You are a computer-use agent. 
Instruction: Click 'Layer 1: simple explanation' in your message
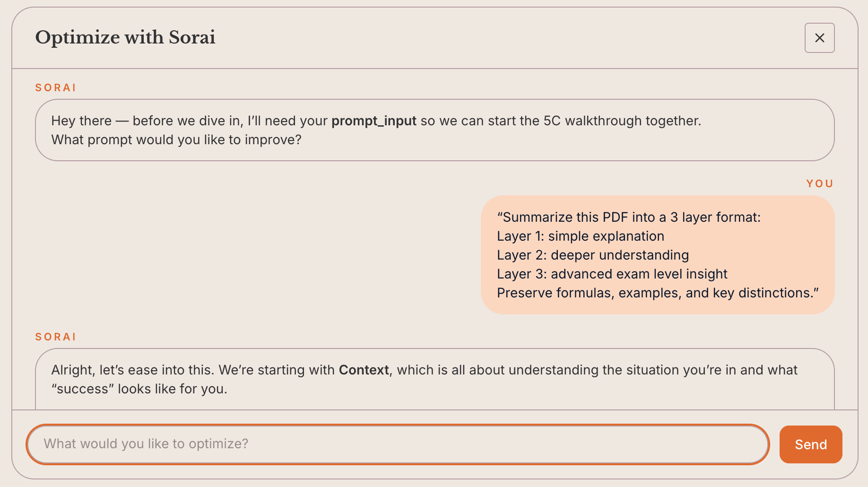[x=580, y=236]
